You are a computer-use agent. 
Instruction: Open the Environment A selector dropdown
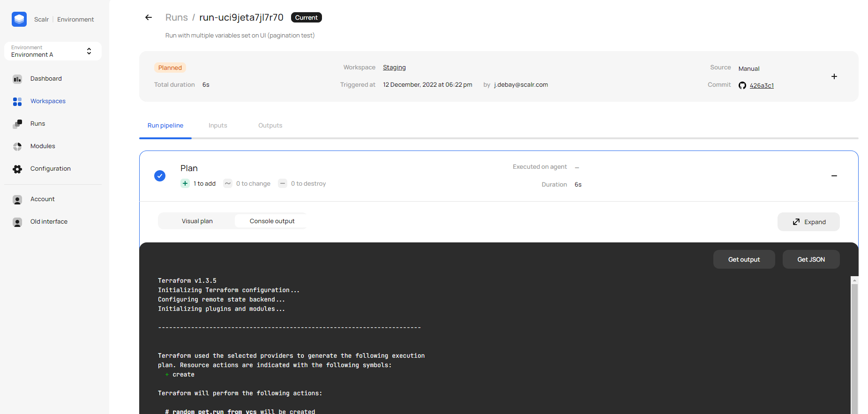[53, 51]
